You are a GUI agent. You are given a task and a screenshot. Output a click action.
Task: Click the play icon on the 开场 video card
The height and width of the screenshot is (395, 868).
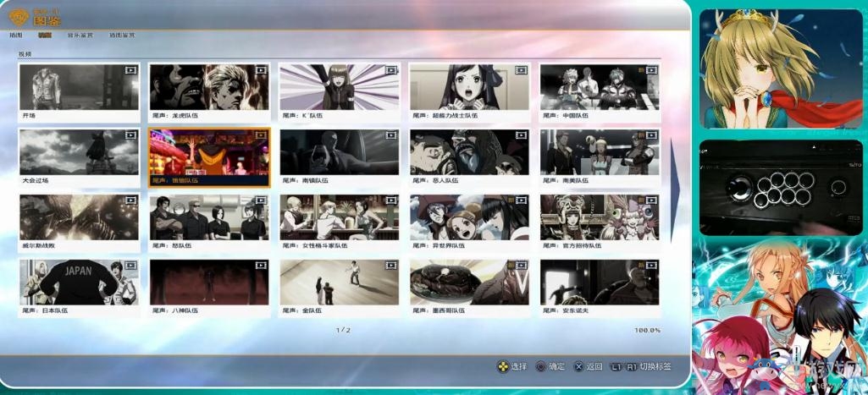pyautogui.click(x=130, y=70)
